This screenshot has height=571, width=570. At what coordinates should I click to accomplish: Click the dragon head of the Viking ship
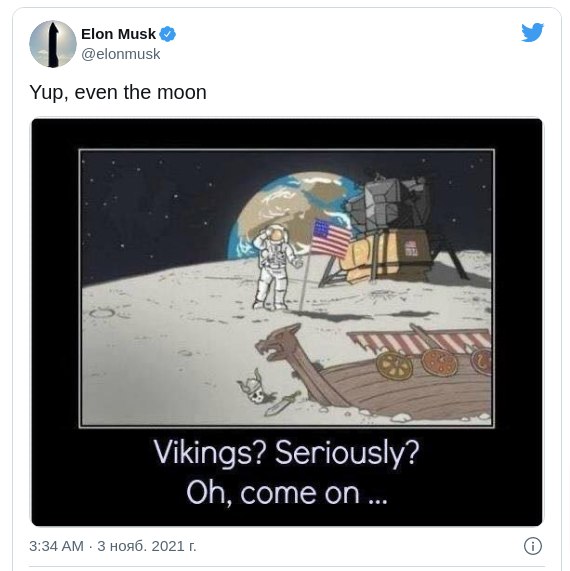pyautogui.click(x=279, y=342)
